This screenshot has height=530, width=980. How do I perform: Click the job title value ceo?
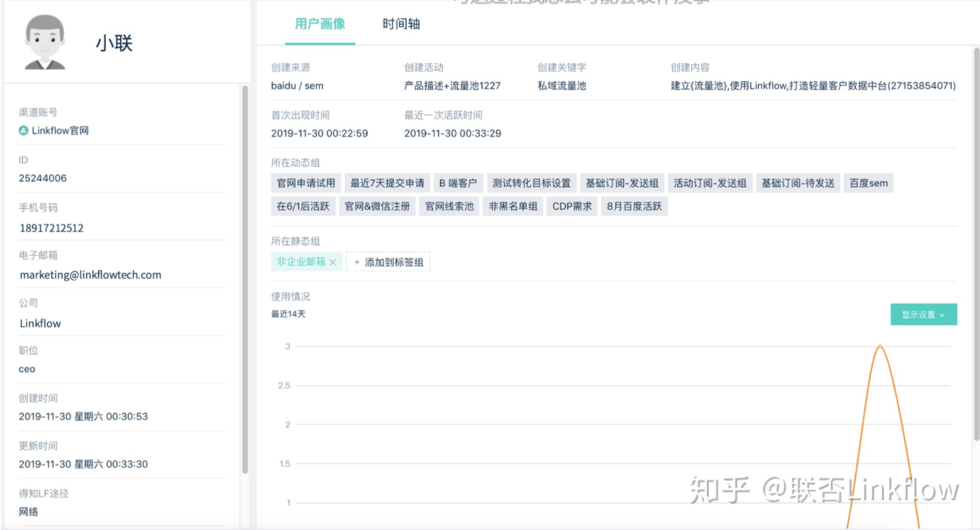[27, 369]
